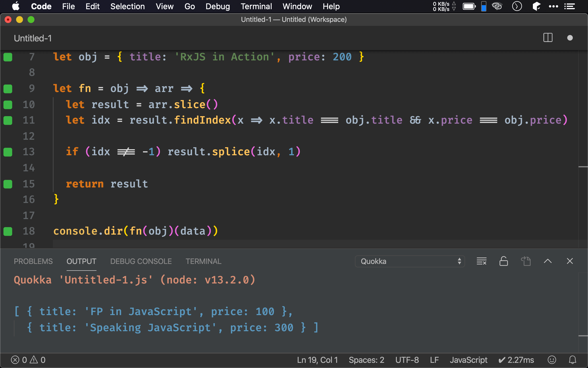Click the copy output icon

point(526,261)
